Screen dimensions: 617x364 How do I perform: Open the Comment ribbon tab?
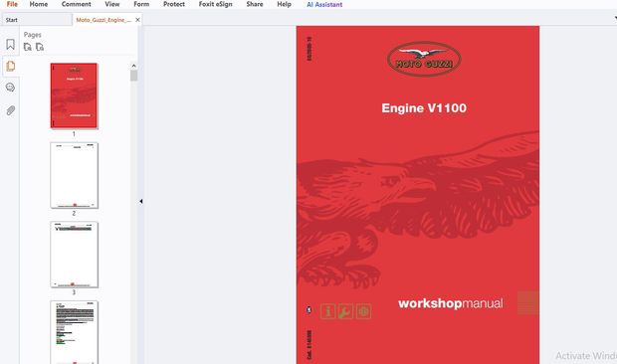(76, 4)
